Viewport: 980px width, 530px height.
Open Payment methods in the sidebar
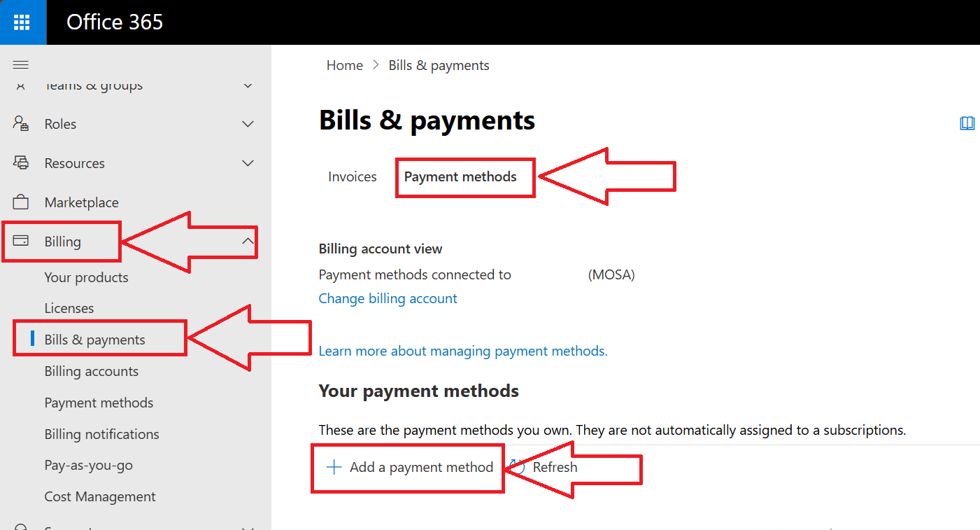(x=99, y=403)
